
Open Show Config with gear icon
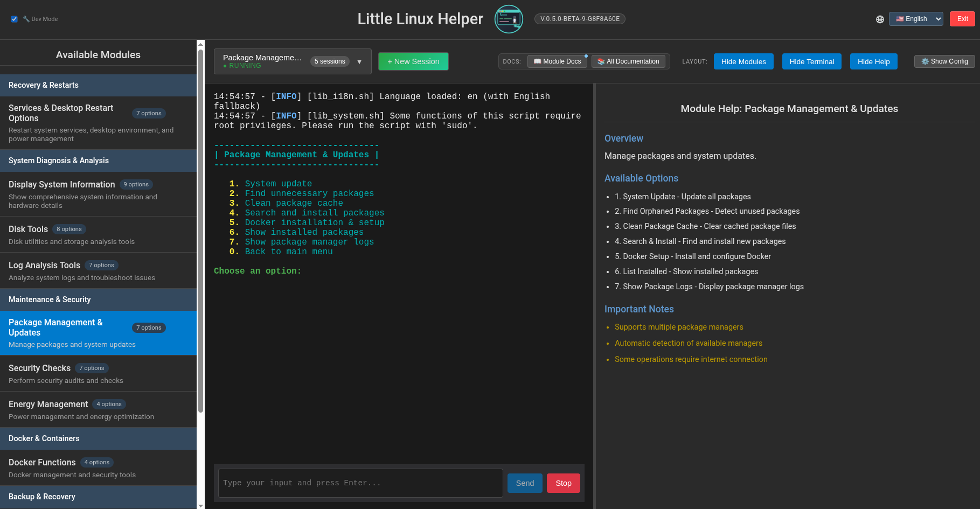944,61
